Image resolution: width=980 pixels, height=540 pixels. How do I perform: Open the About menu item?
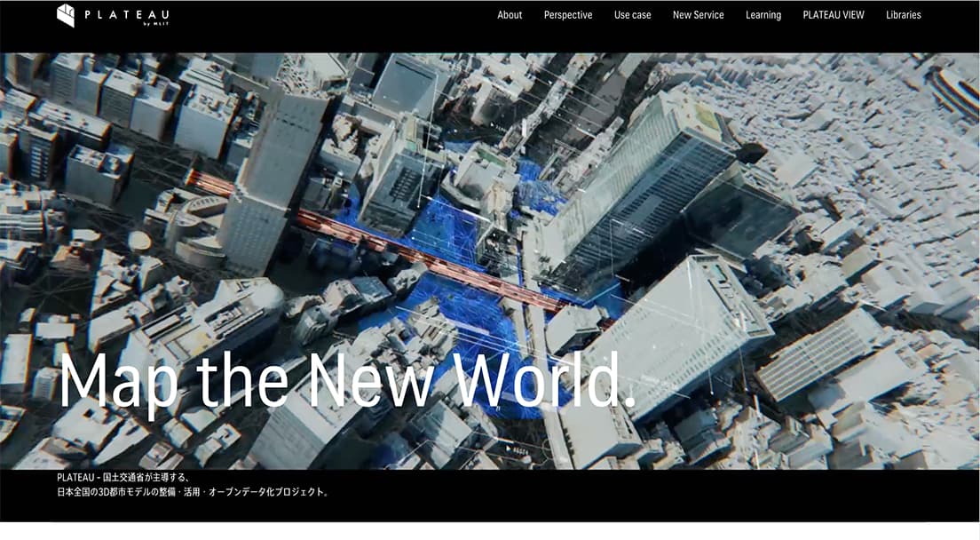[x=510, y=15]
